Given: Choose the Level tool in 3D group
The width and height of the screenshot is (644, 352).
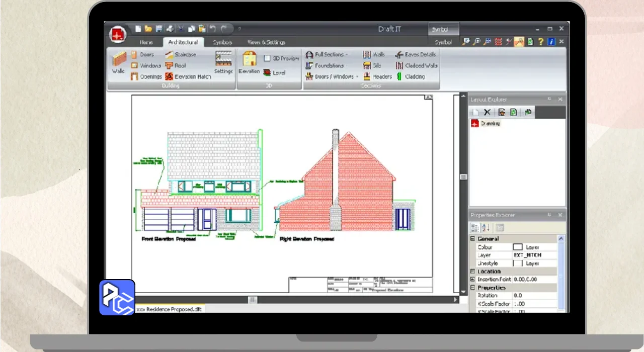Looking at the screenshot, I should 274,73.
